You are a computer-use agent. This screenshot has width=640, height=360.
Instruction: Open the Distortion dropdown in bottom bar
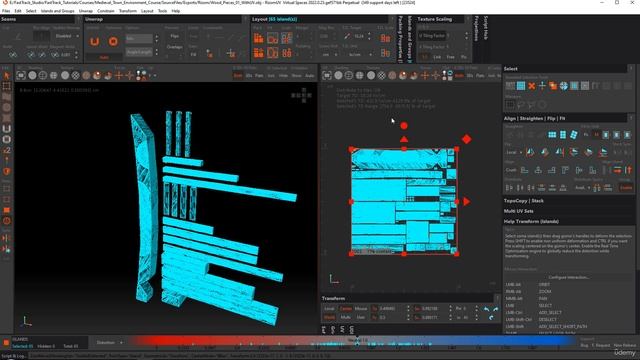[110, 342]
